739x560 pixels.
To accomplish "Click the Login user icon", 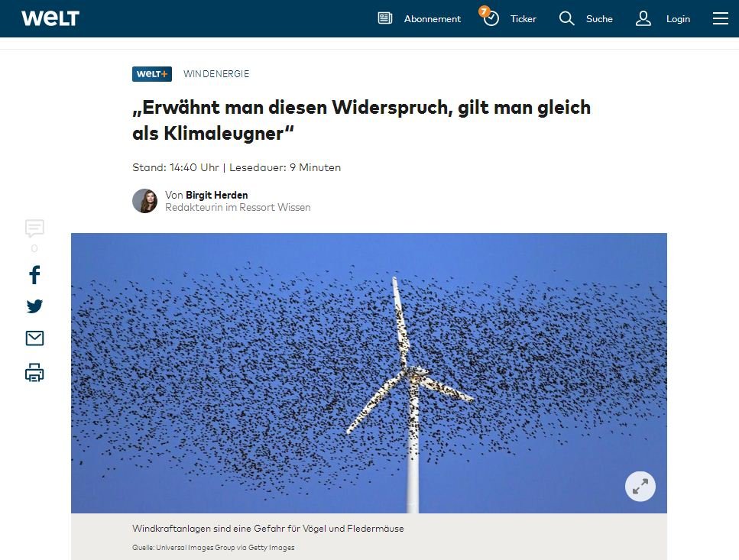I will point(643,18).
